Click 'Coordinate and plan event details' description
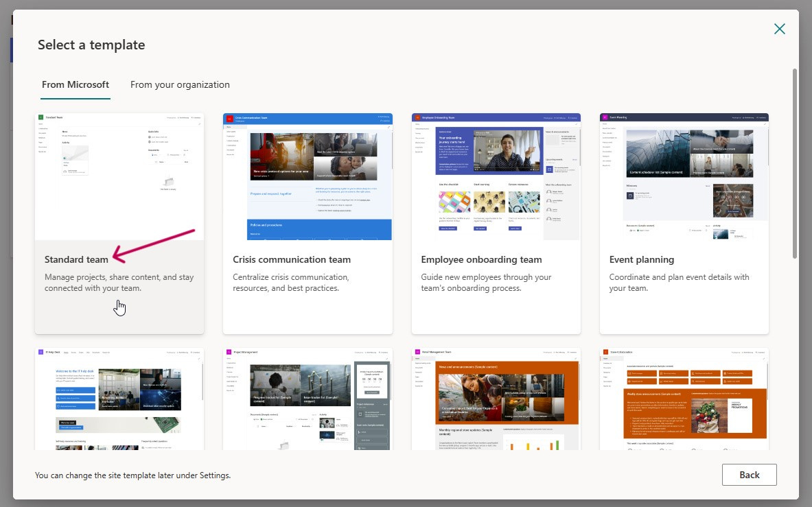The height and width of the screenshot is (507, 812). 679,283
